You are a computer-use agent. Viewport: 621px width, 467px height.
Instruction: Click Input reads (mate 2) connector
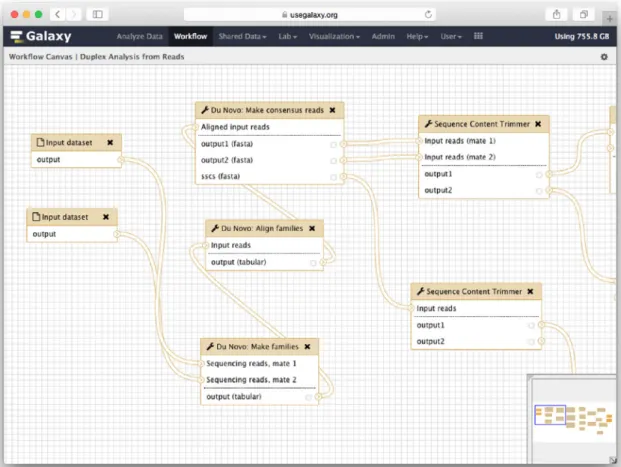coord(419,157)
